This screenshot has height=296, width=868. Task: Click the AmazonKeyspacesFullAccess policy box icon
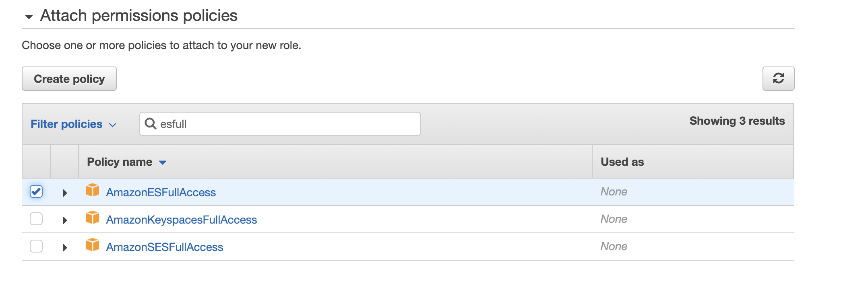[x=93, y=218]
